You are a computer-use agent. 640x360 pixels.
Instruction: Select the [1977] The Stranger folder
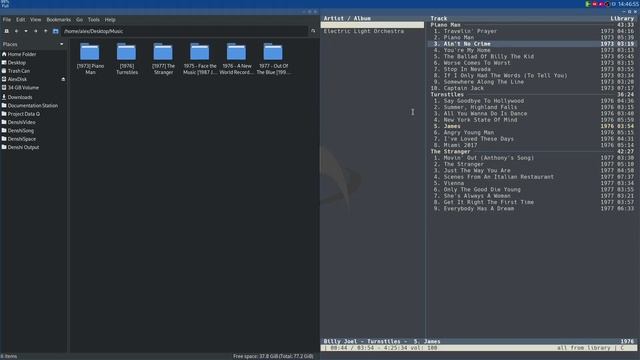tap(163, 58)
